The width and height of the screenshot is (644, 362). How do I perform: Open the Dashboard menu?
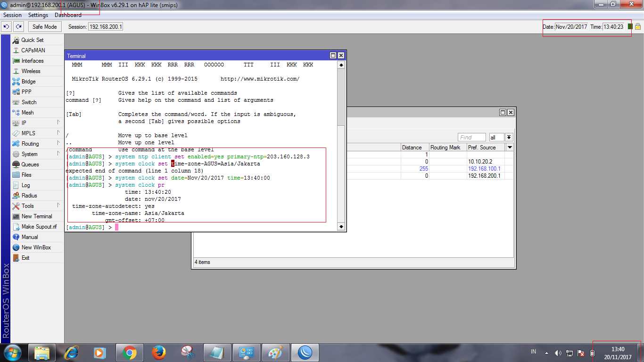tap(68, 15)
